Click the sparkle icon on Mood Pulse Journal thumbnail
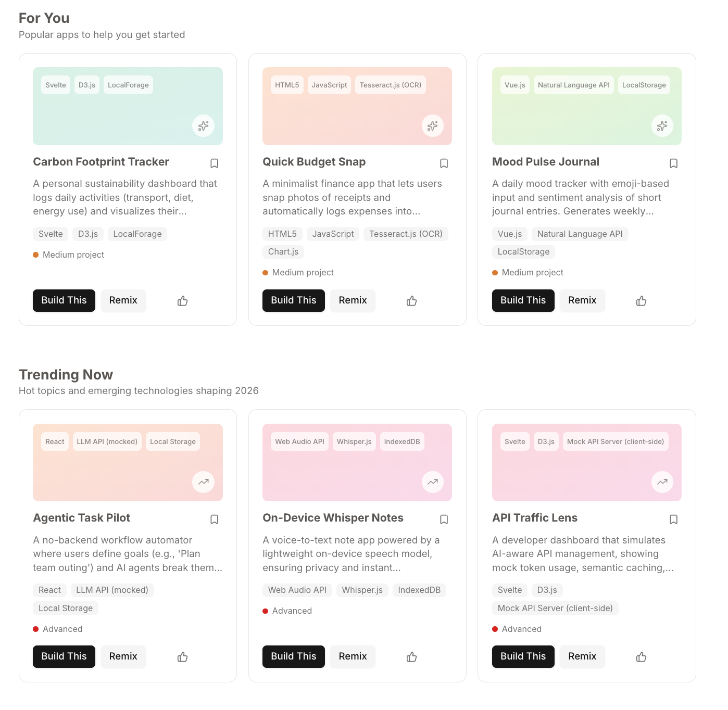The height and width of the screenshot is (710, 728). 662,125
